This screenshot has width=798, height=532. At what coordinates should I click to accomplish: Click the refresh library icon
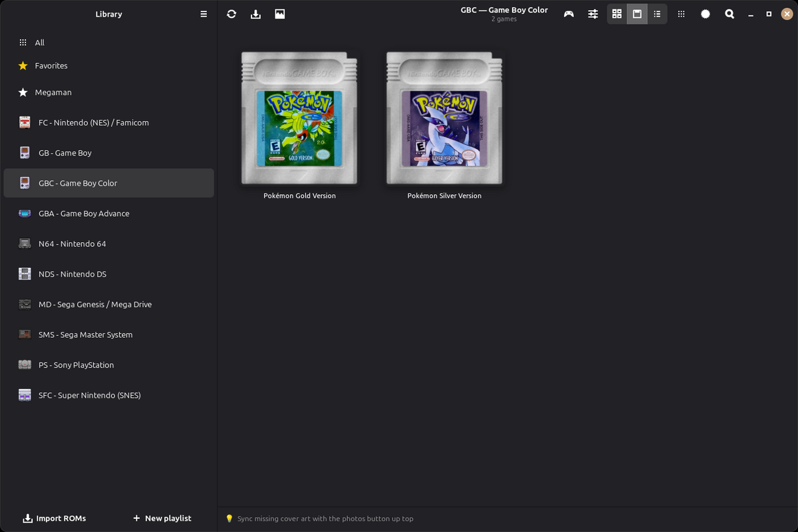(231, 14)
